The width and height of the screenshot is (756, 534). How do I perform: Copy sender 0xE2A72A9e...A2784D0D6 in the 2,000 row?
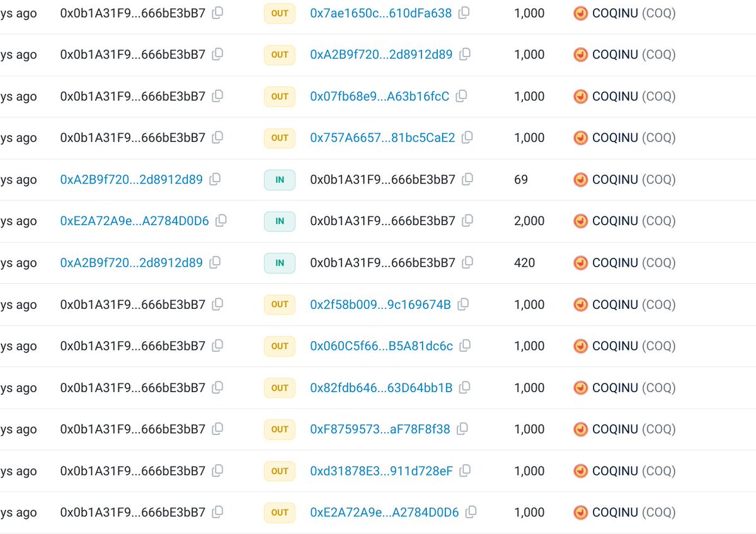(221, 221)
